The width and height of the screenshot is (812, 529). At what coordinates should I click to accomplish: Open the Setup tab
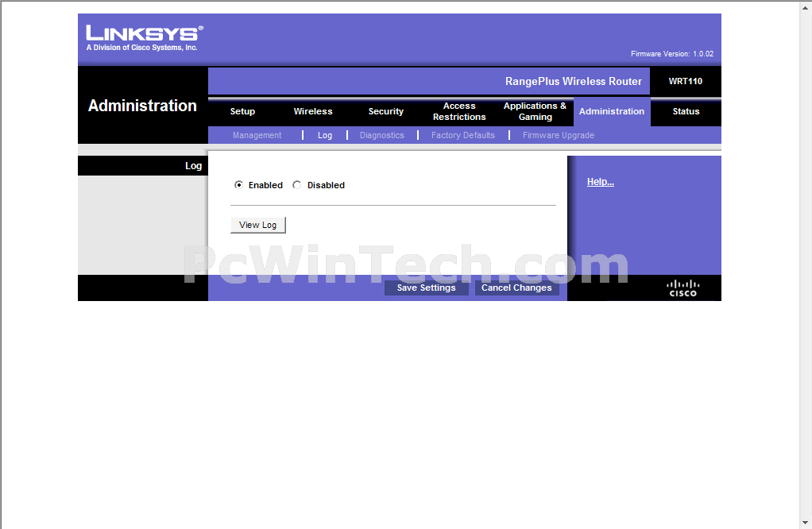[242, 111]
